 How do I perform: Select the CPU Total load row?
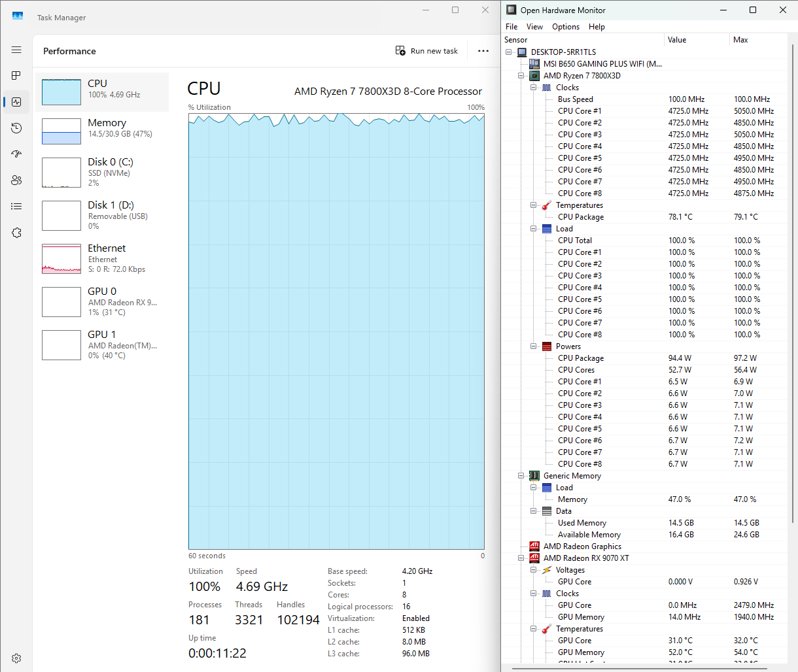tap(644, 241)
